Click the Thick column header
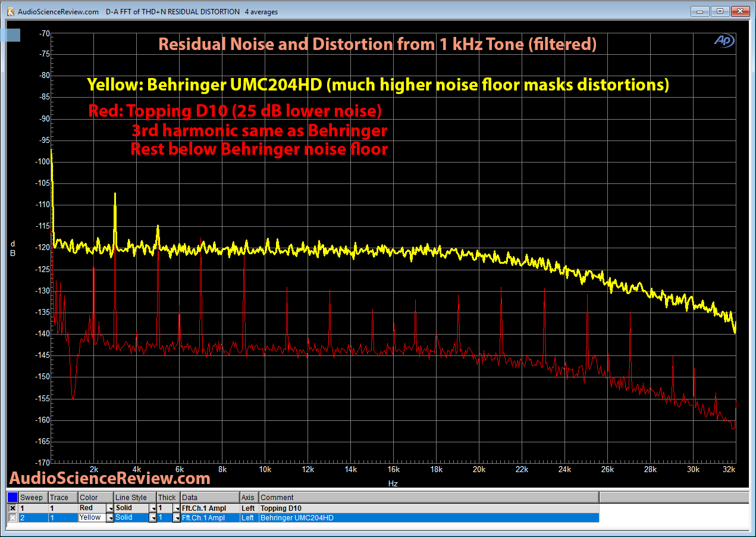Screen dimensions: 756x537 click(x=168, y=498)
